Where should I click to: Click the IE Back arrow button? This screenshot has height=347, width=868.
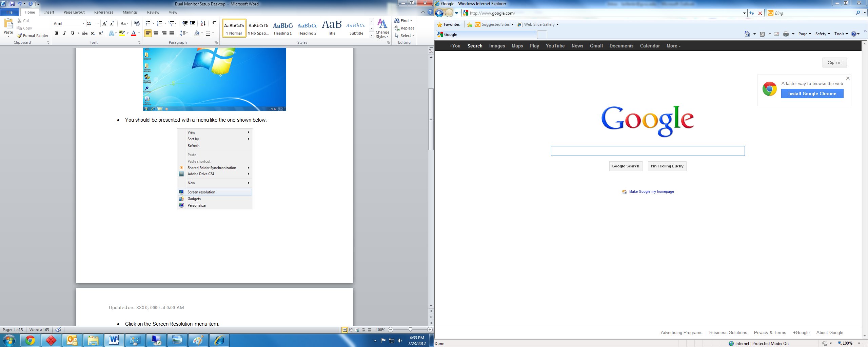pyautogui.click(x=439, y=13)
